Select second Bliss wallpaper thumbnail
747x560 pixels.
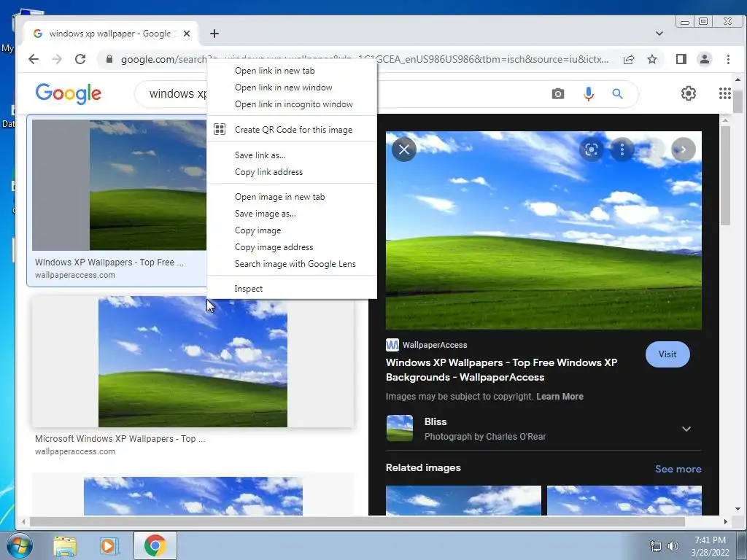[193, 362]
